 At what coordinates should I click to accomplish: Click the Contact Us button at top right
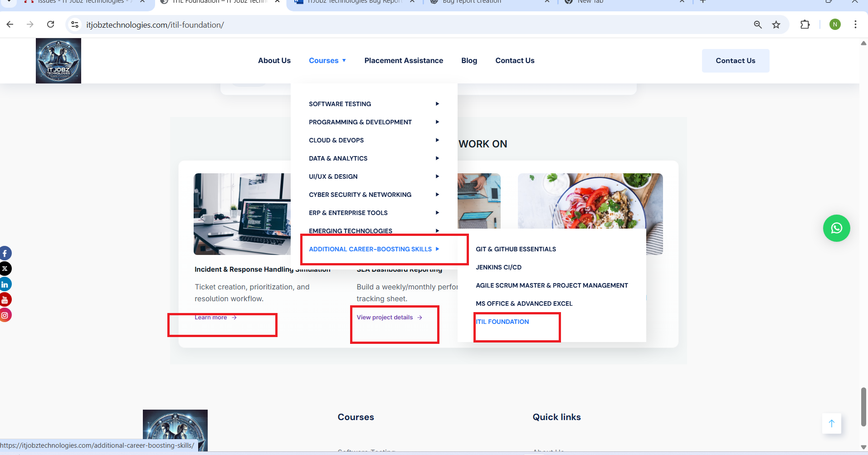coord(735,61)
